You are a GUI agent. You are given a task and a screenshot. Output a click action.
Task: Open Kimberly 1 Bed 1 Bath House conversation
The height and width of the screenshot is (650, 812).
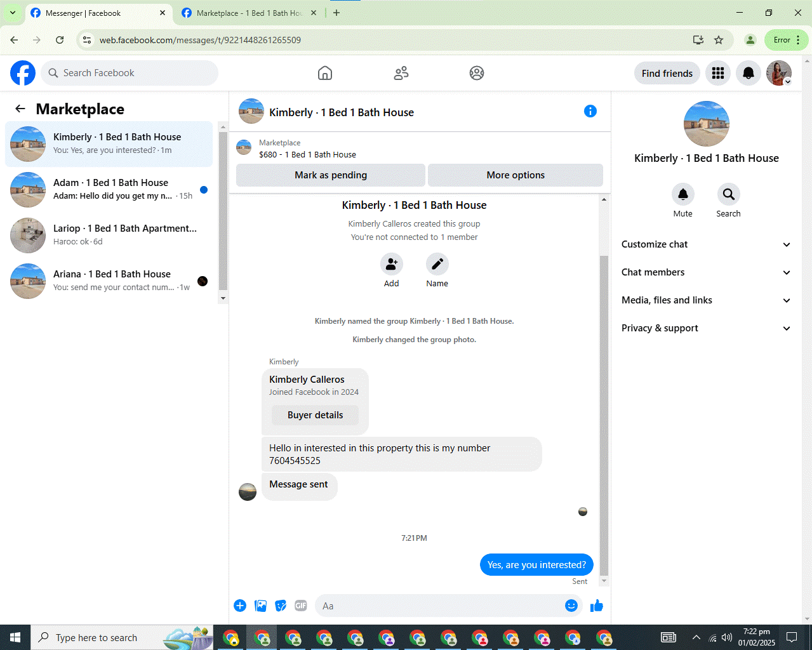[x=109, y=144]
